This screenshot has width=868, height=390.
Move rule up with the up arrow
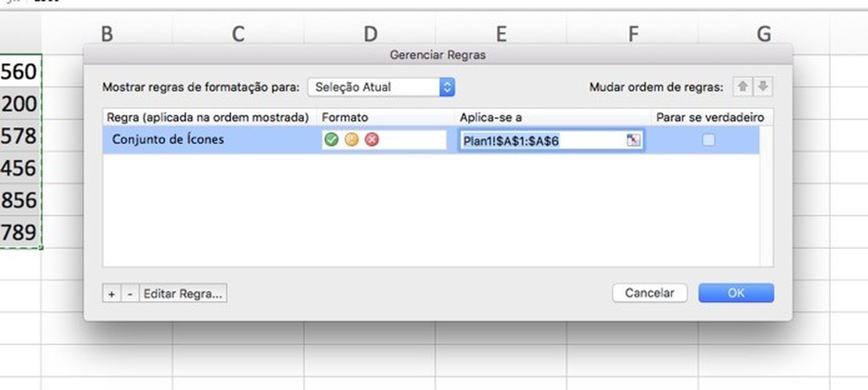pyautogui.click(x=742, y=87)
